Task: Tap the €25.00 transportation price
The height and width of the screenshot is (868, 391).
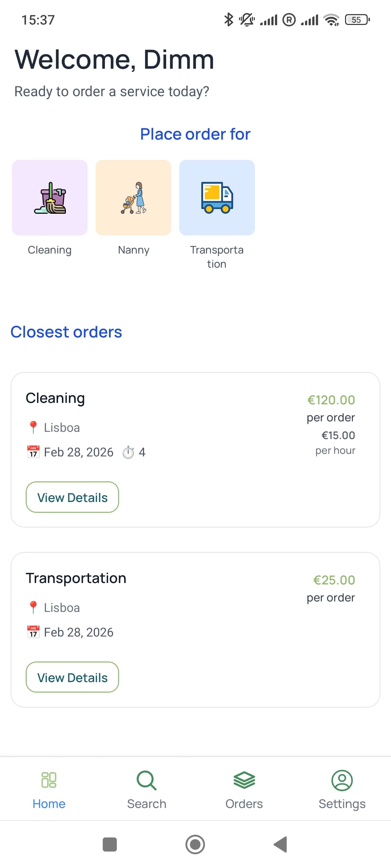Action: (x=334, y=580)
